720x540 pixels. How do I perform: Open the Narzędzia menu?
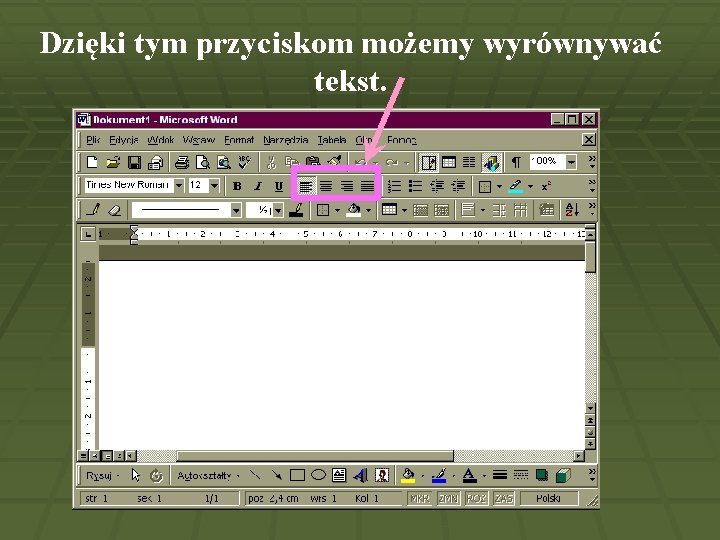(285, 140)
